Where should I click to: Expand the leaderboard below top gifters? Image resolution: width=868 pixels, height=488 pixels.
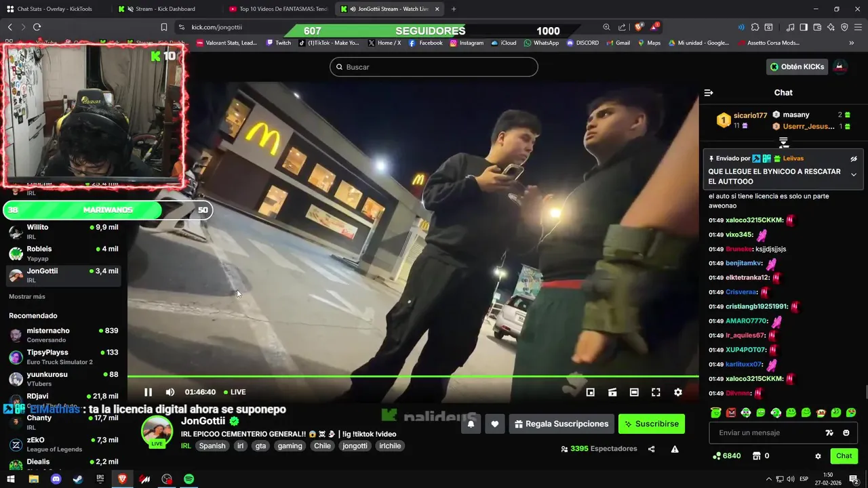pos(783,142)
